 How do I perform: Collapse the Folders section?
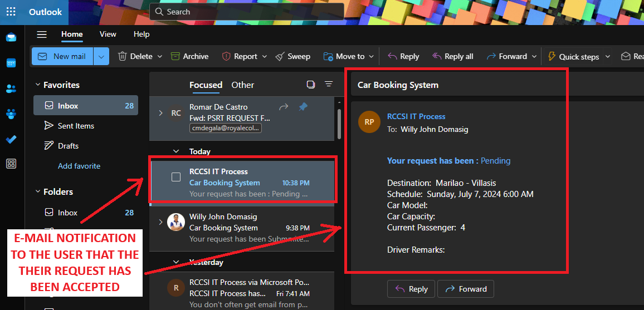pos(38,191)
